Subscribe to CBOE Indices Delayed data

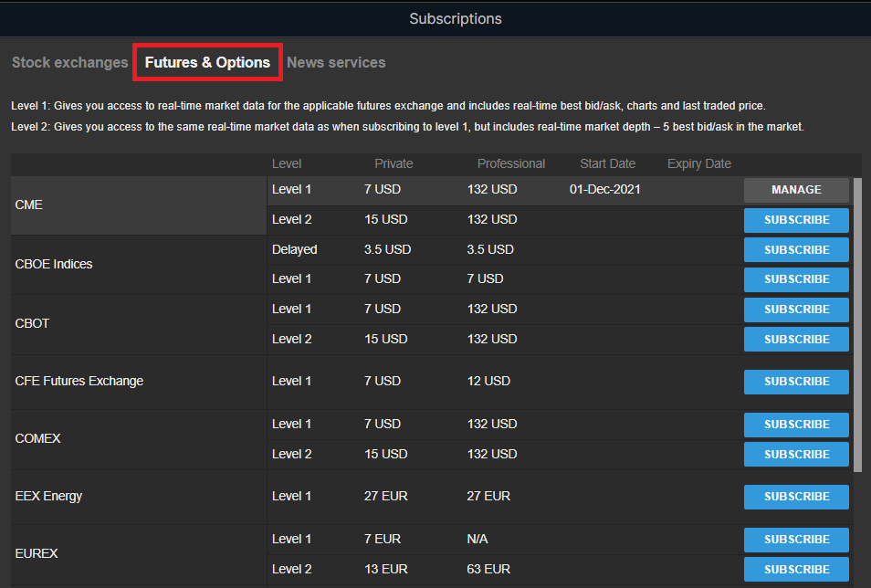point(796,250)
